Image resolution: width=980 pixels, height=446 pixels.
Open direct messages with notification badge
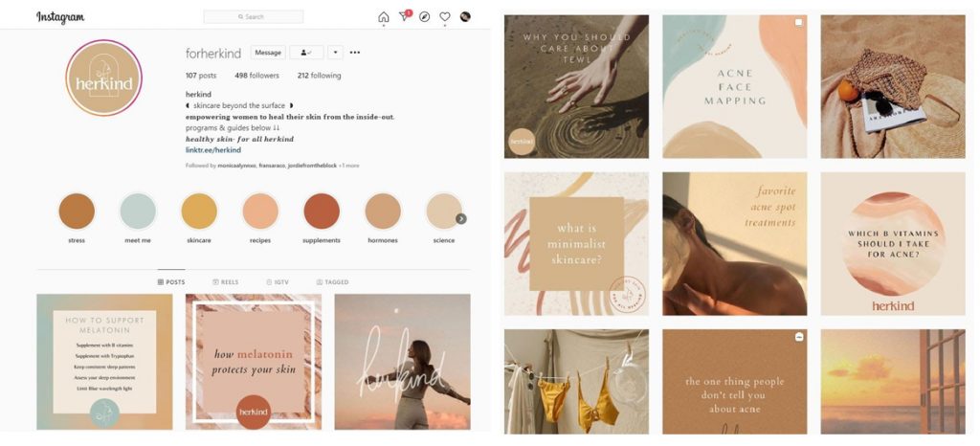[405, 16]
